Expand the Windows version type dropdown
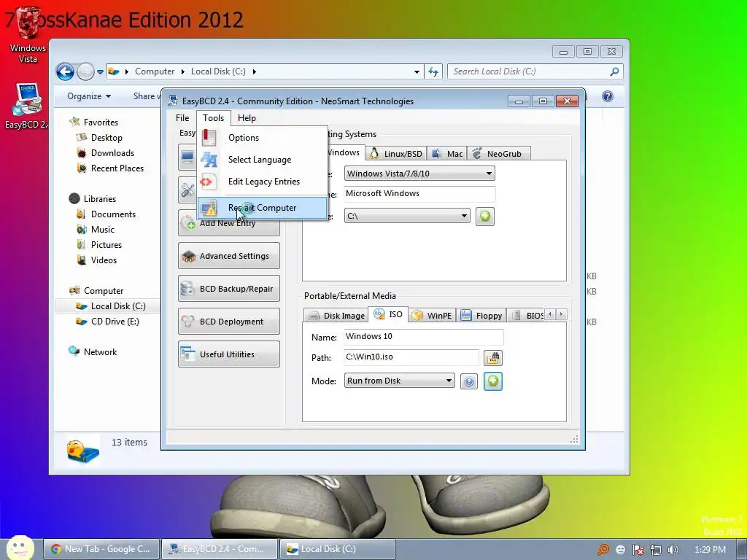747x560 pixels. pyautogui.click(x=489, y=174)
